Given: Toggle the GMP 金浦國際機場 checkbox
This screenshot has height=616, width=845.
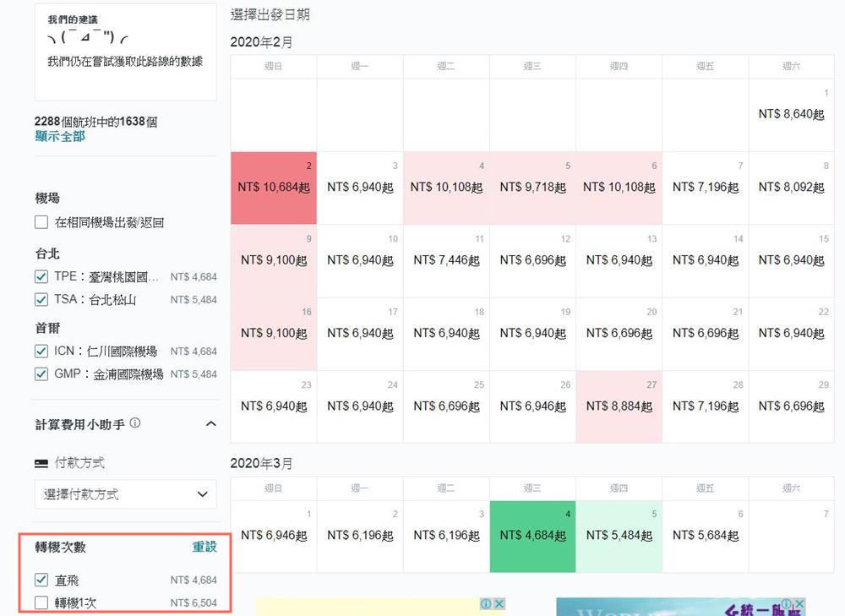Looking at the screenshot, I should (x=41, y=373).
